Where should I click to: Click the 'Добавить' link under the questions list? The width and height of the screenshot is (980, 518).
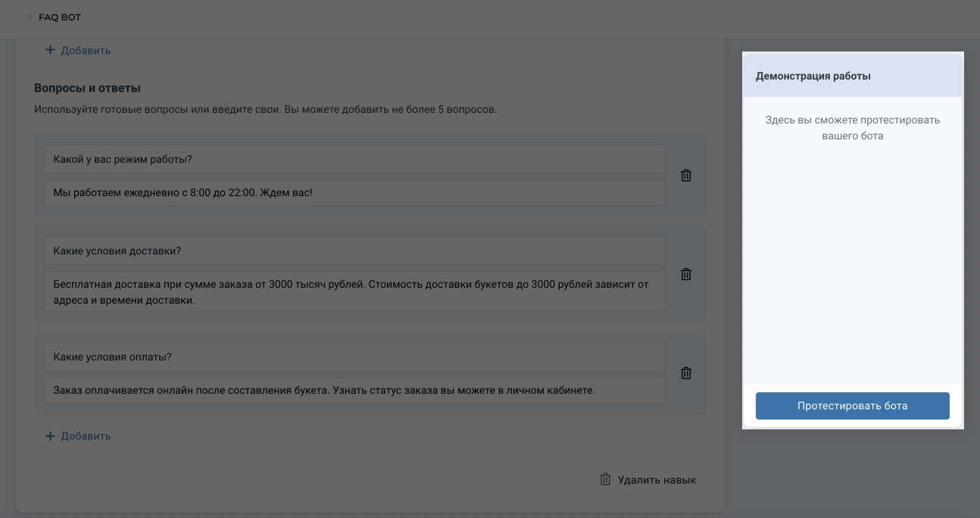click(86, 436)
